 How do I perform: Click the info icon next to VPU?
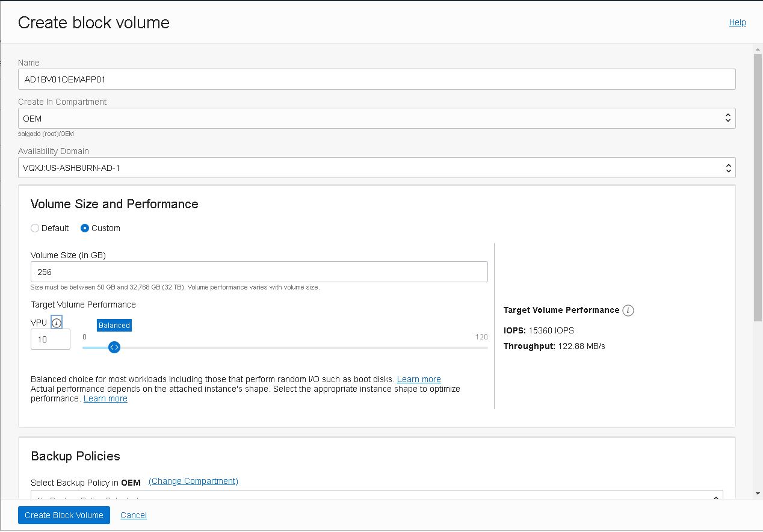57,323
